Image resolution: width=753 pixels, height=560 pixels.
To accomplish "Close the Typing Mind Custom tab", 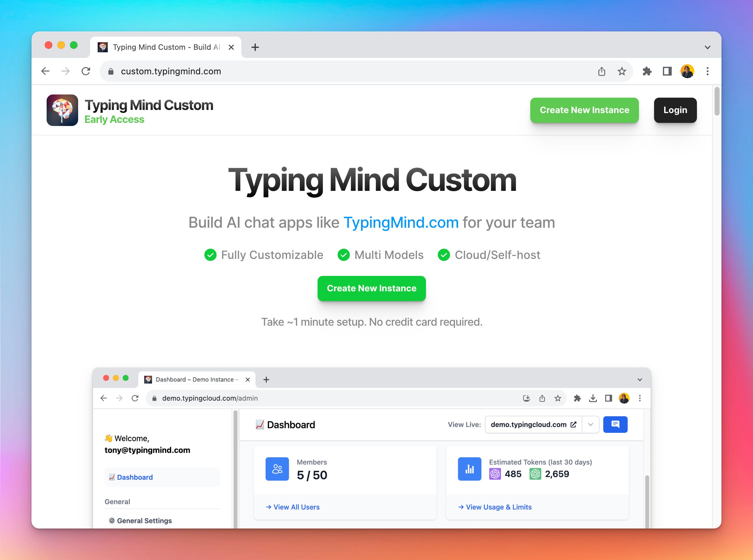I will pyautogui.click(x=231, y=47).
